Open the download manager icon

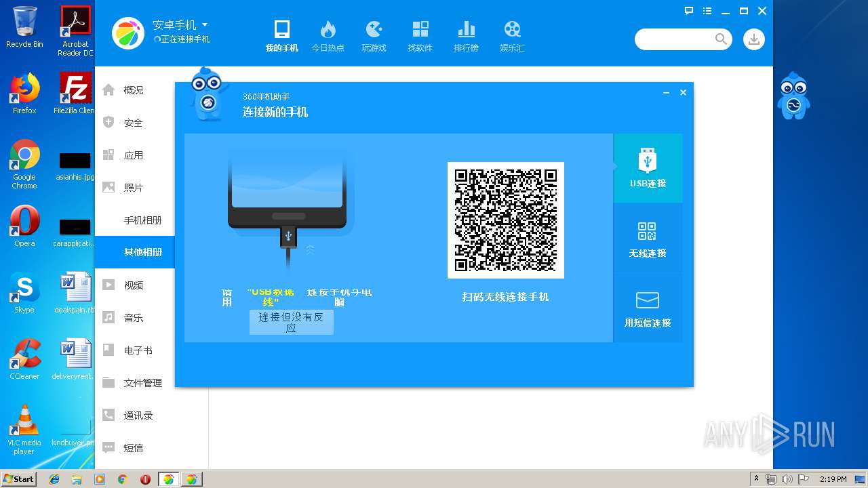(x=753, y=39)
